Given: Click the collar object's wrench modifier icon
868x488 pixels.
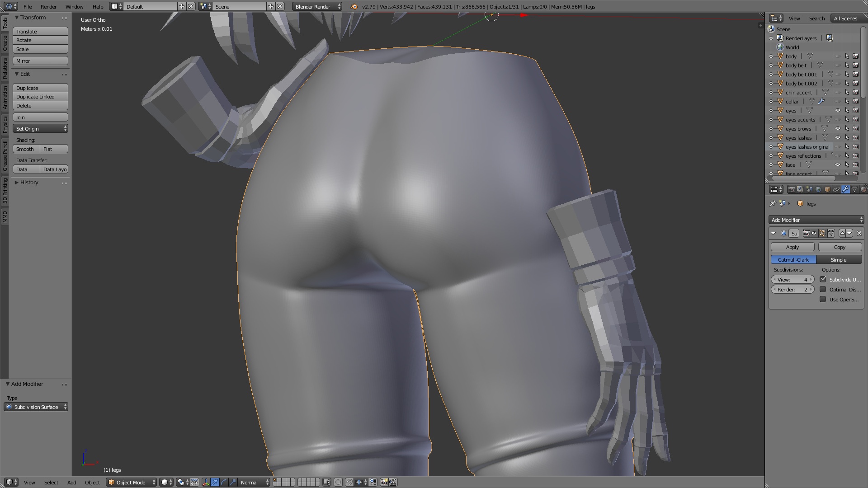Looking at the screenshot, I should pos(821,101).
